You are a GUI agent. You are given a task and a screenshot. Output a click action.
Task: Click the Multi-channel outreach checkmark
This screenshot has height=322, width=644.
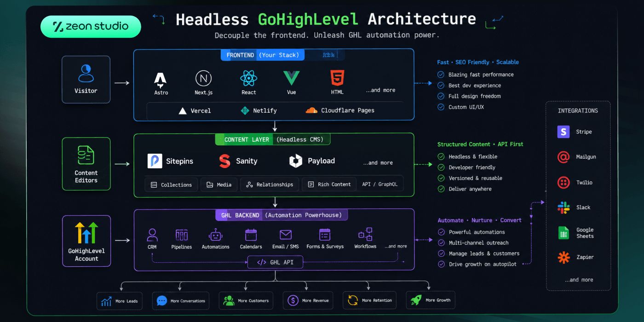coord(441,243)
